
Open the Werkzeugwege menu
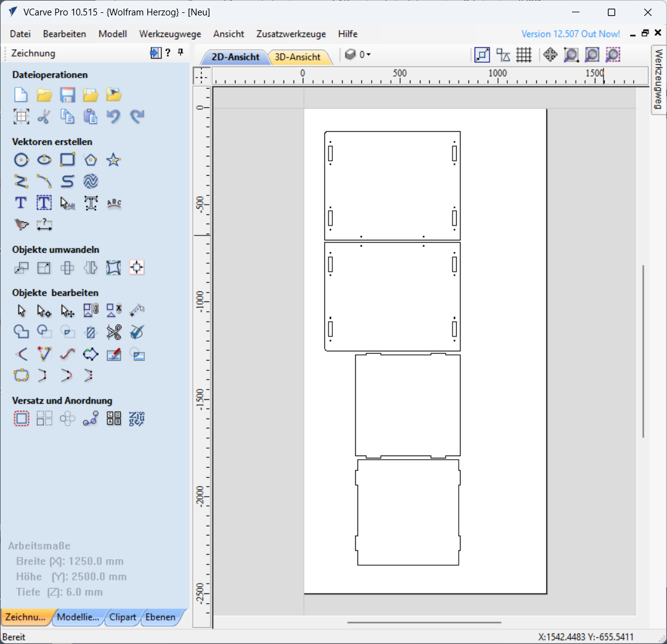click(170, 34)
